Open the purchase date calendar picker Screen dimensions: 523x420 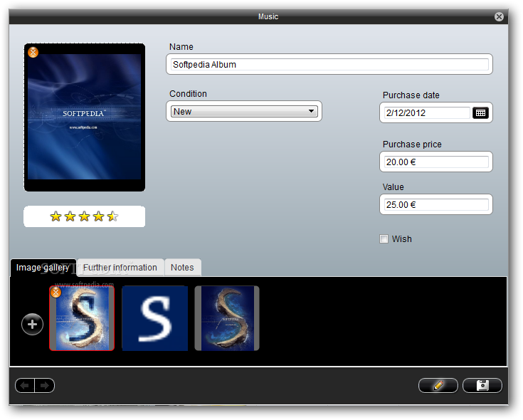pos(480,112)
